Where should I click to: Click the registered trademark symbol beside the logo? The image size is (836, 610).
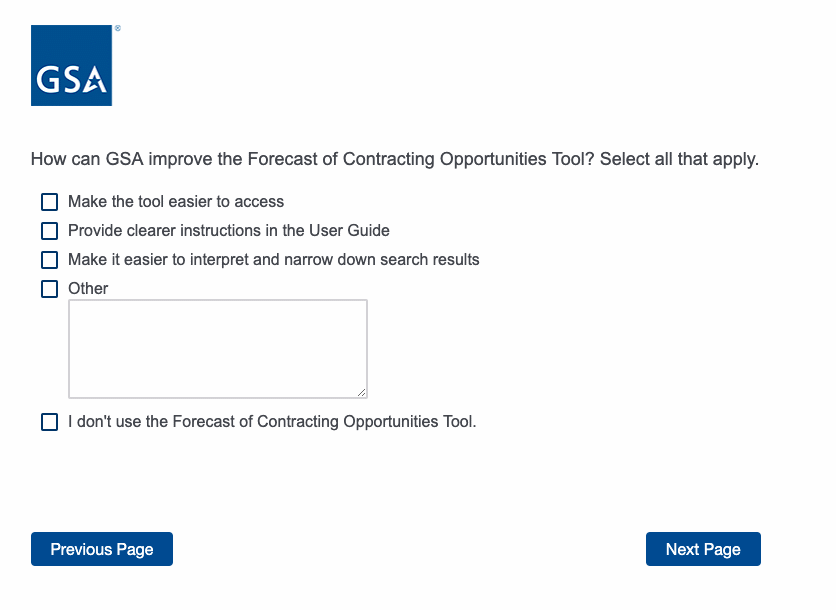pos(117,29)
